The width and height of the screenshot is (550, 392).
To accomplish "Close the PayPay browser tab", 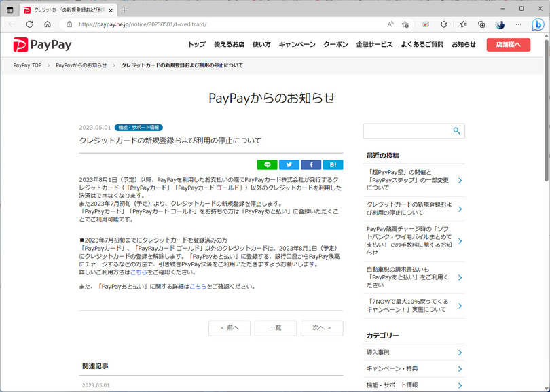I will pos(111,10).
